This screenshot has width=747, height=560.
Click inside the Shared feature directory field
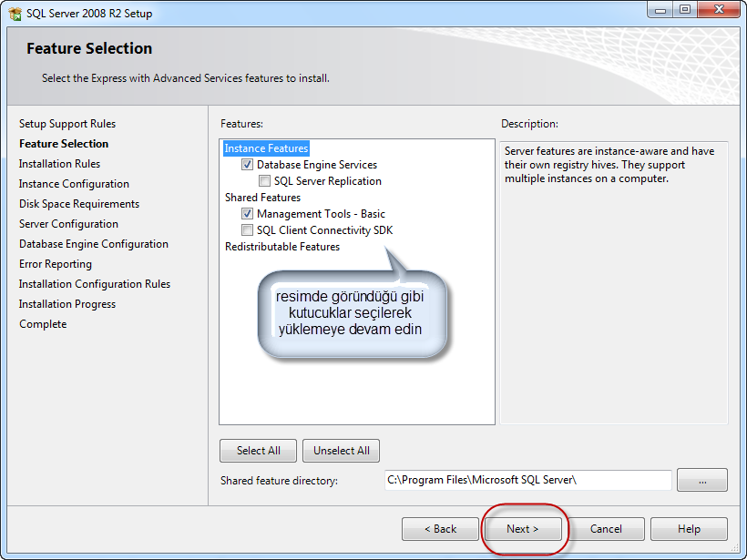coord(527,480)
